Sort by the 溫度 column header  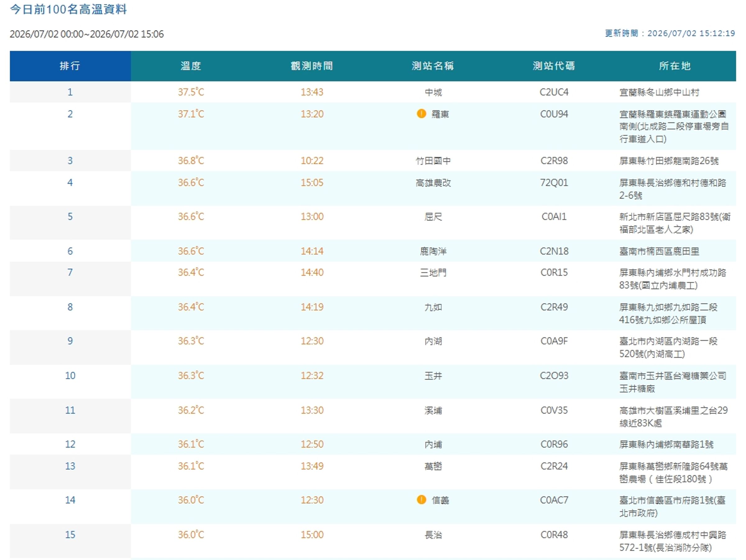(191, 66)
